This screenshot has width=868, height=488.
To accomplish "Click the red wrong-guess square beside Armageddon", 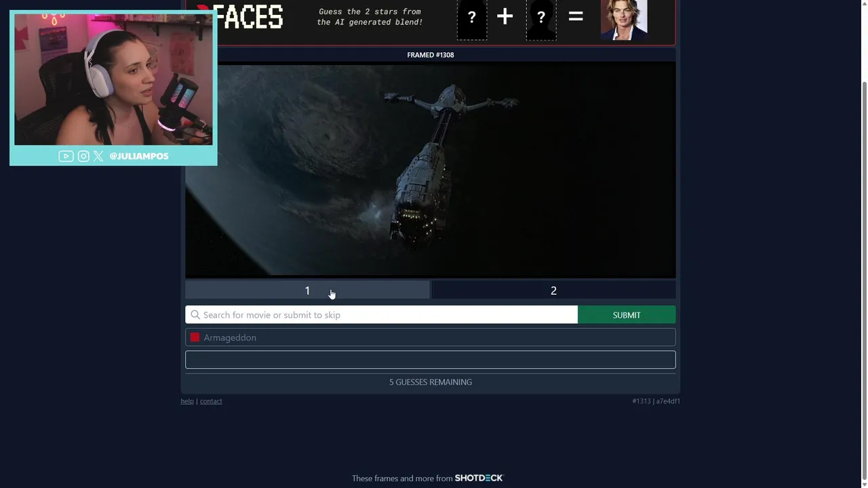I will click(195, 338).
